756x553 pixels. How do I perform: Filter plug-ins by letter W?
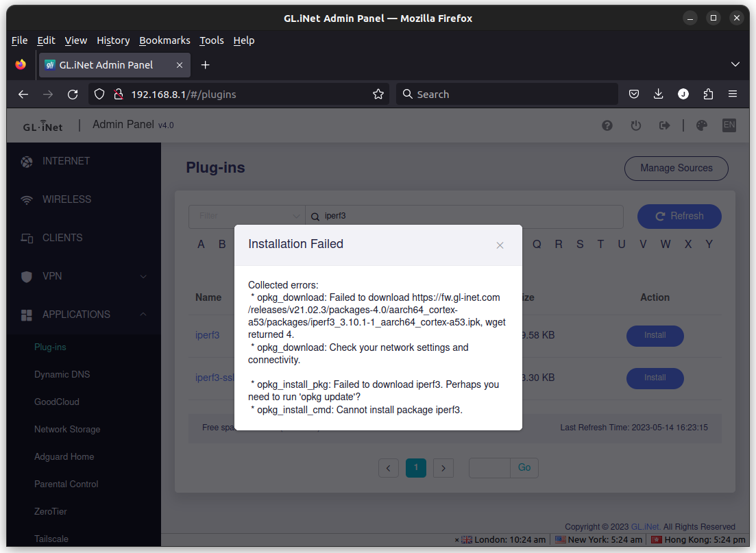pyautogui.click(x=666, y=245)
